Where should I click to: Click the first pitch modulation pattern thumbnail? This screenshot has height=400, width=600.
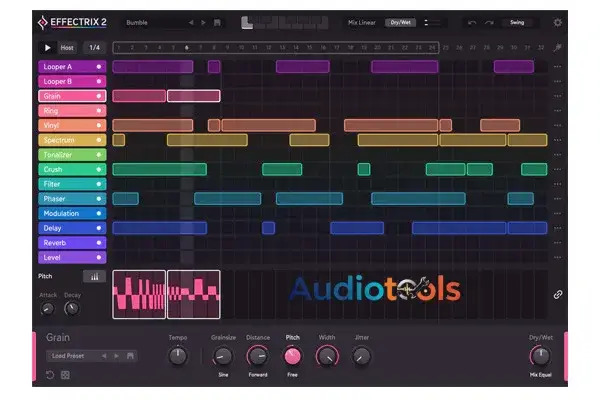(x=139, y=294)
